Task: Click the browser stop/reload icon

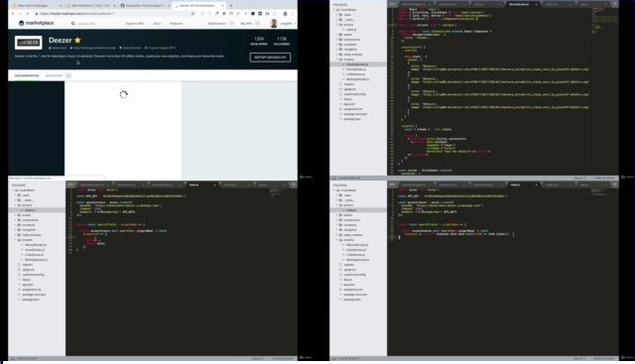Action: point(27,13)
